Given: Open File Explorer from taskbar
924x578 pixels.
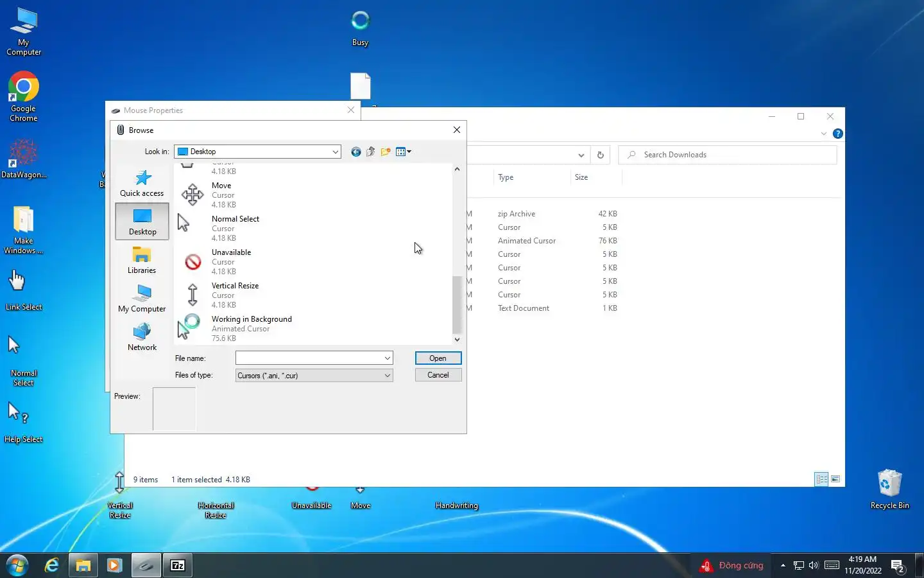Looking at the screenshot, I should pos(83,565).
